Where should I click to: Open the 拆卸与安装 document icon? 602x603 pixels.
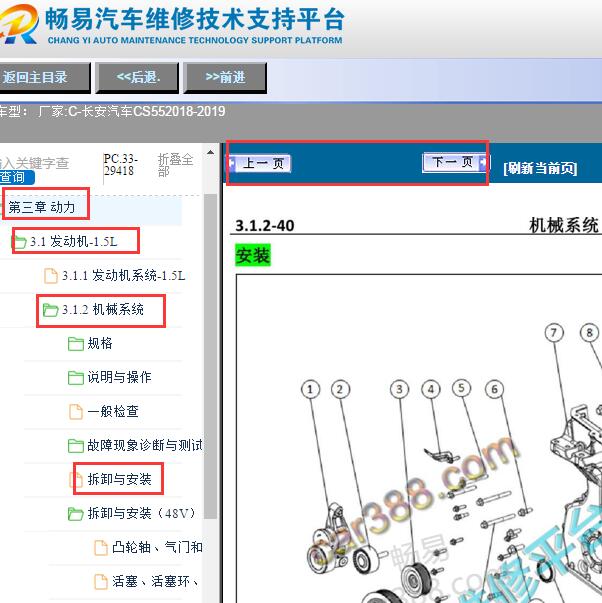[x=76, y=479]
